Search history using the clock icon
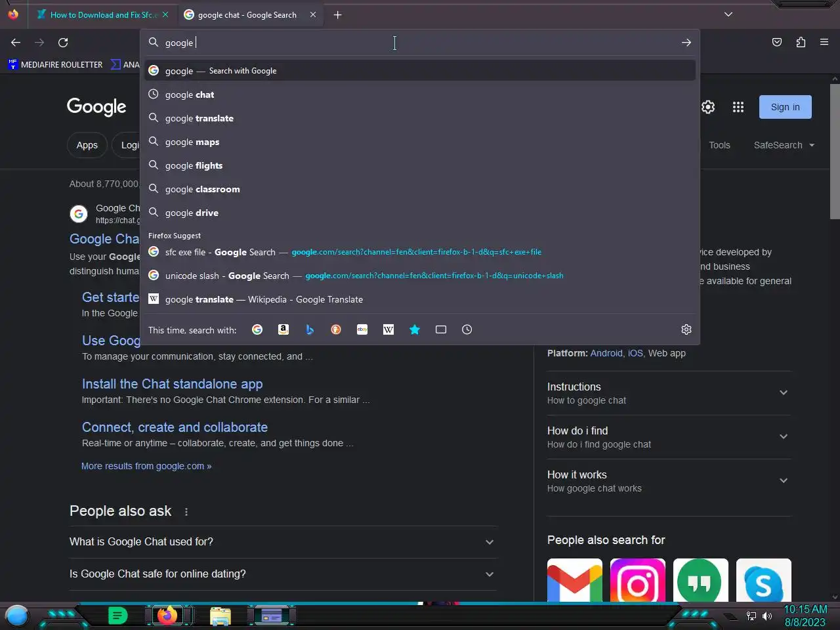Viewport: 840px width, 630px height. point(467,329)
